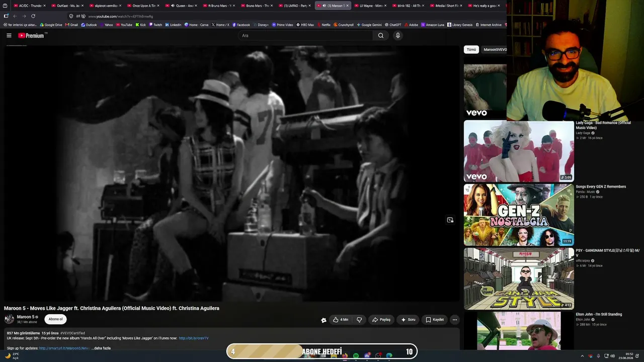The image size is (644, 362).
Task: Save video with 'Kaydet' button
Action: point(435,320)
